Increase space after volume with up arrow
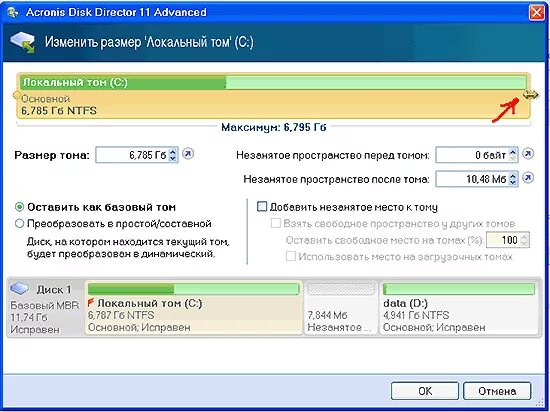The width and height of the screenshot is (550, 412). (x=513, y=175)
